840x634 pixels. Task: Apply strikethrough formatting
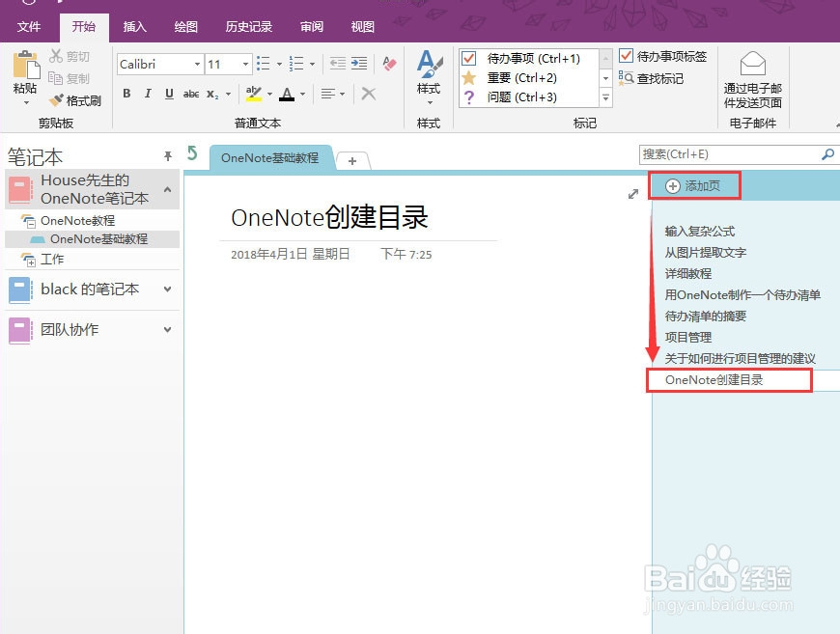[191, 95]
